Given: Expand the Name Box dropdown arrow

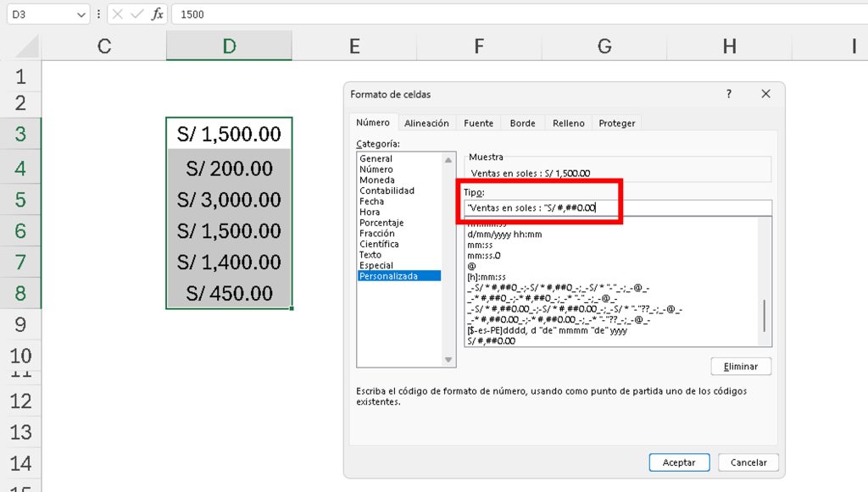Looking at the screenshot, I should 81,14.
